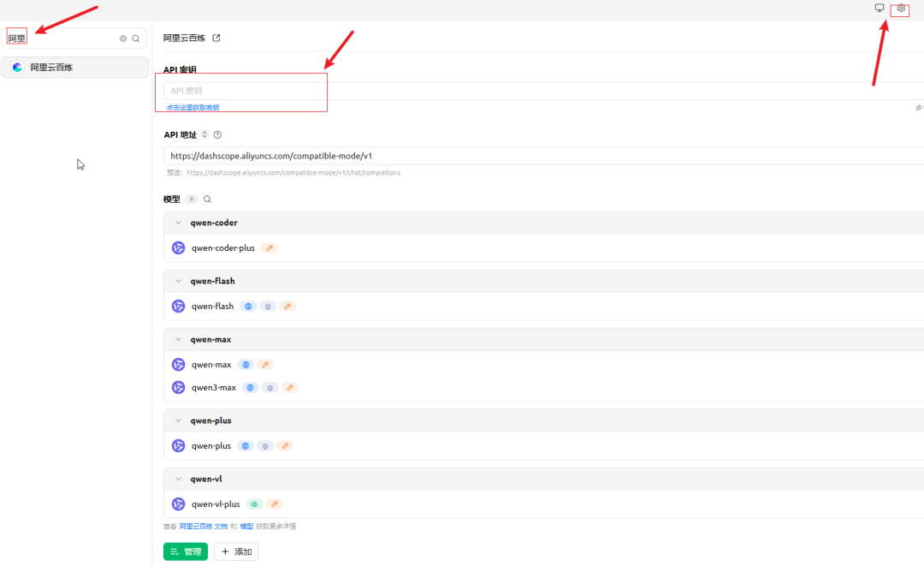
Task: Click the qwen-vl-plus model name
Action: (216, 504)
